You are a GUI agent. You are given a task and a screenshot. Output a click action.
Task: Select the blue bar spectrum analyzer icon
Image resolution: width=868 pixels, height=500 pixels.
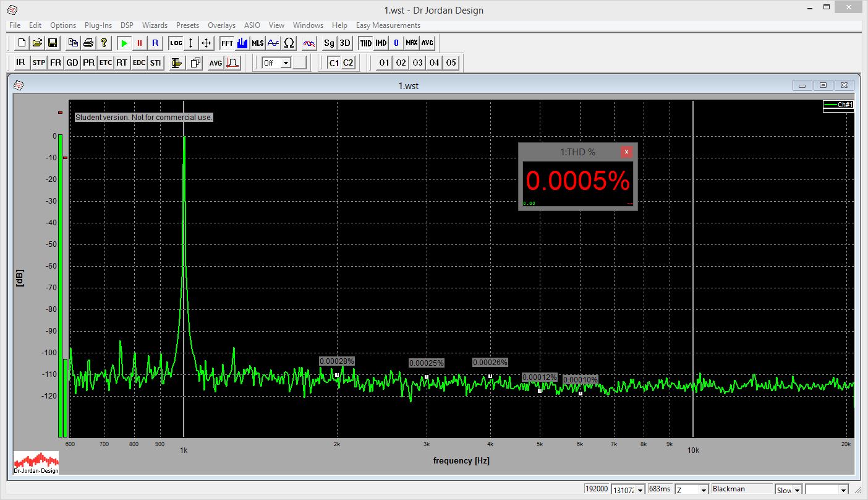point(242,43)
